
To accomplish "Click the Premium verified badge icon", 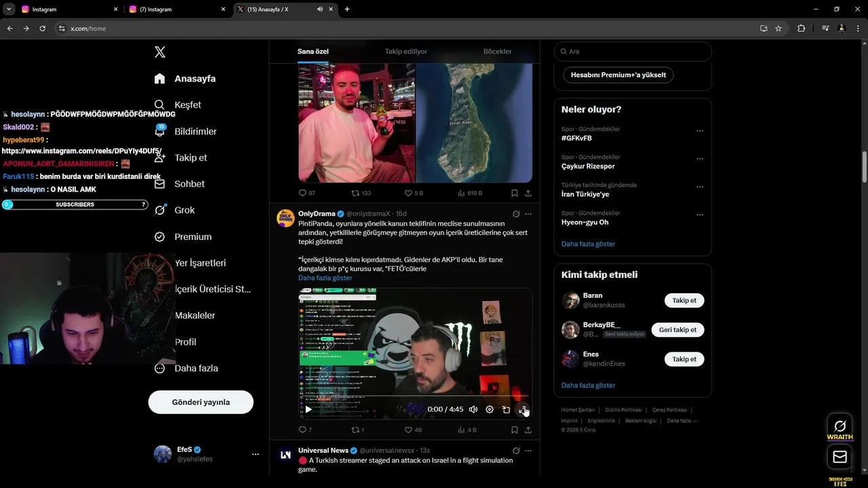I will (160, 237).
